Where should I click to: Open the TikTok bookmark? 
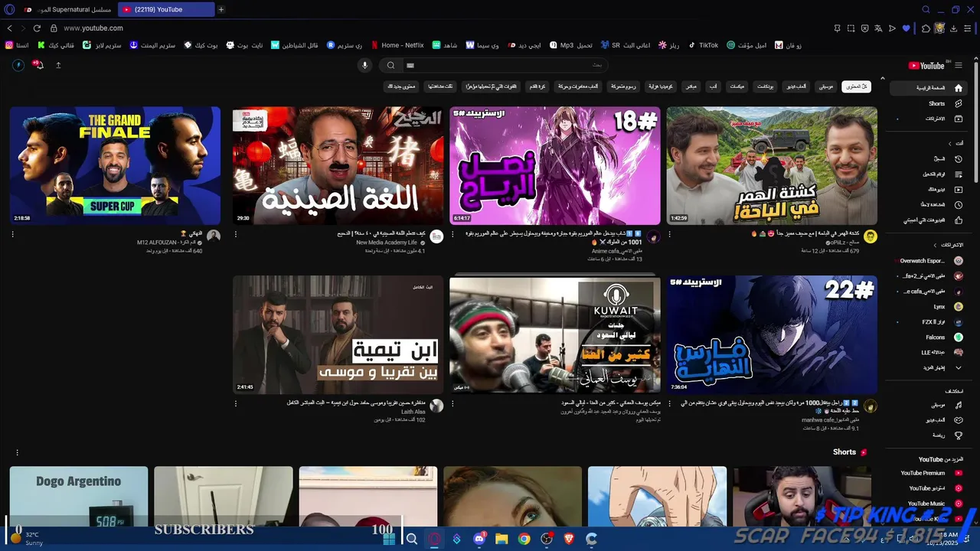703,45
